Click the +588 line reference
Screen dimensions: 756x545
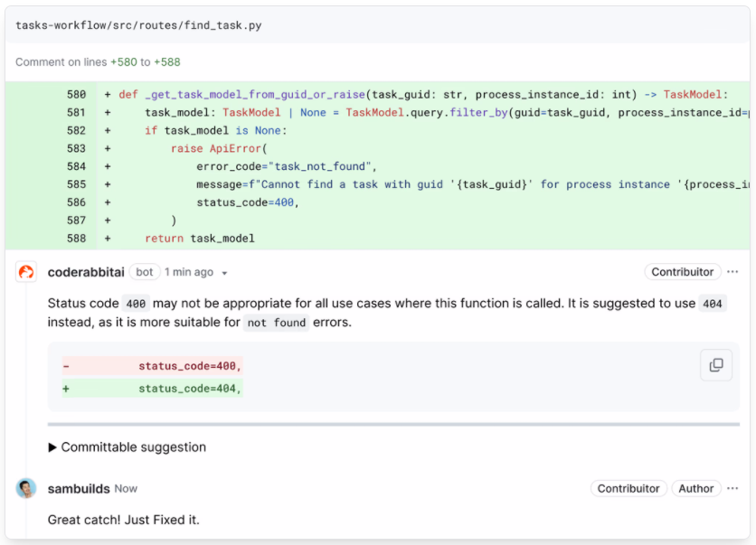tap(166, 62)
